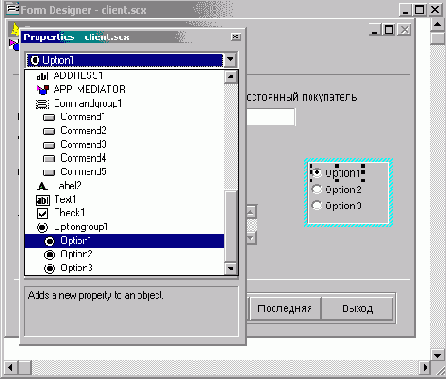Select Check1 in the object list

(x=124, y=213)
